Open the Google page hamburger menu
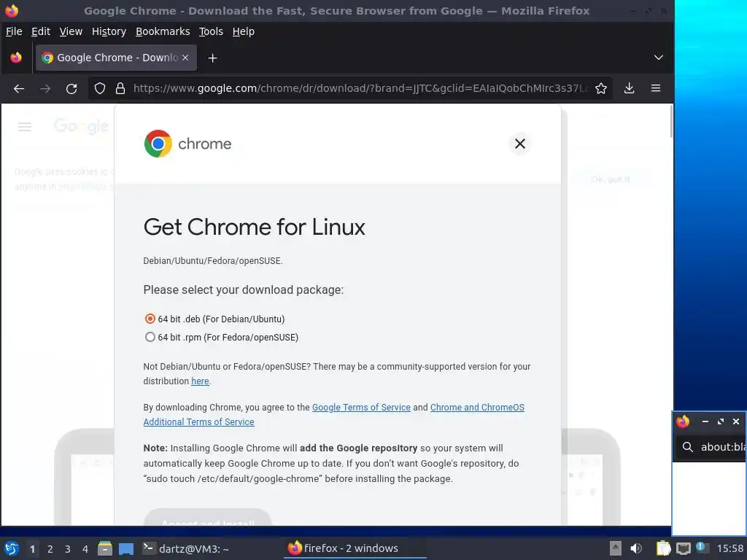 click(25, 127)
